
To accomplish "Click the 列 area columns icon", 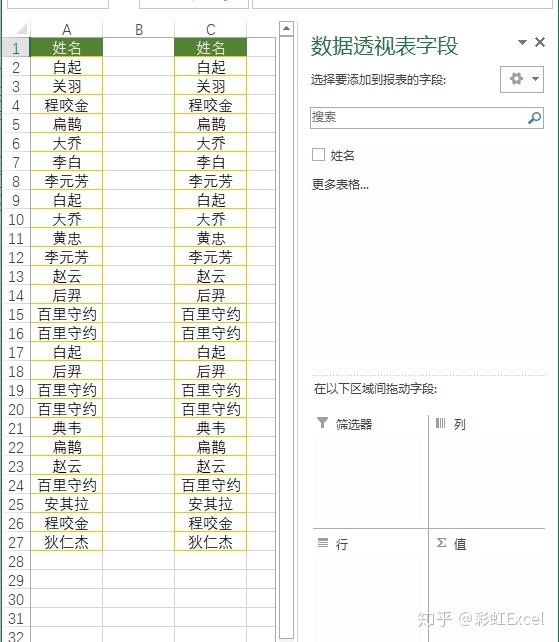I will (440, 423).
